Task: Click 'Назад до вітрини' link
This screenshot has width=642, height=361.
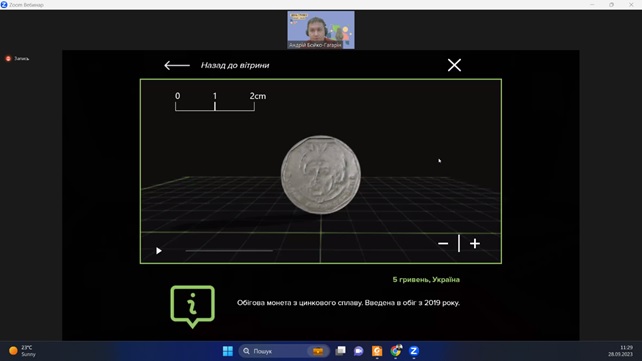Action: pyautogui.click(x=235, y=65)
